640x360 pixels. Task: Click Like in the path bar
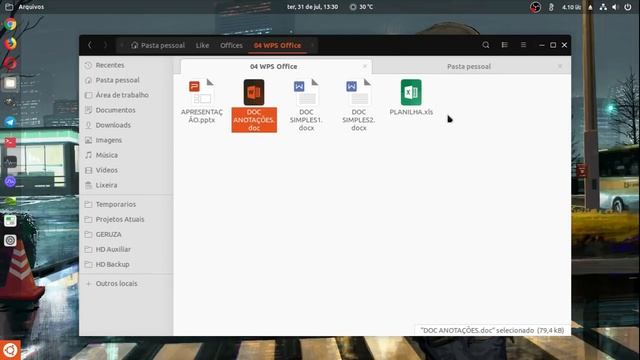coord(202,45)
